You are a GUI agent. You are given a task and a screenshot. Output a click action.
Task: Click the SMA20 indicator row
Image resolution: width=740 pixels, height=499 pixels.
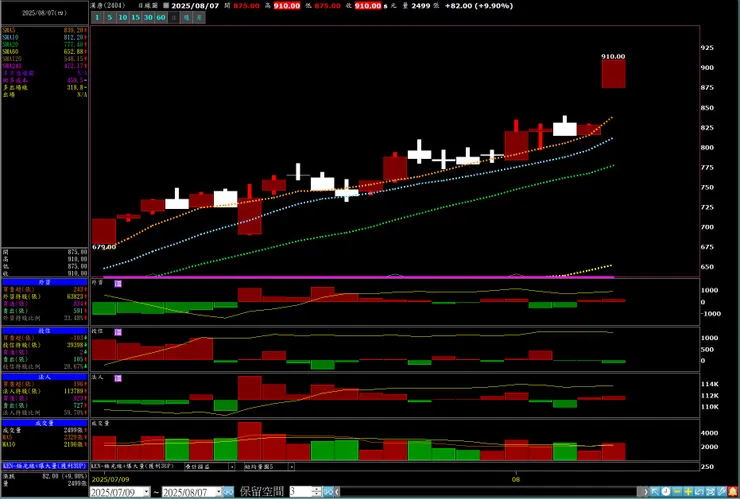coord(45,44)
